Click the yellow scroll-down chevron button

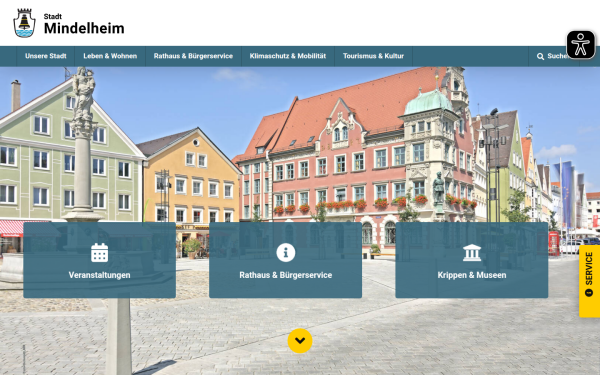pos(300,341)
